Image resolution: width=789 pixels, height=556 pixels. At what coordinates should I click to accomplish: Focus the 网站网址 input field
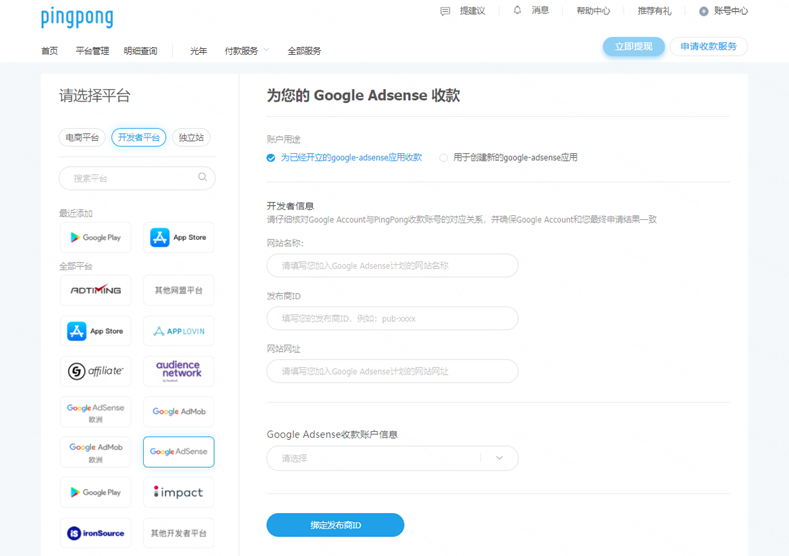pyautogui.click(x=392, y=371)
